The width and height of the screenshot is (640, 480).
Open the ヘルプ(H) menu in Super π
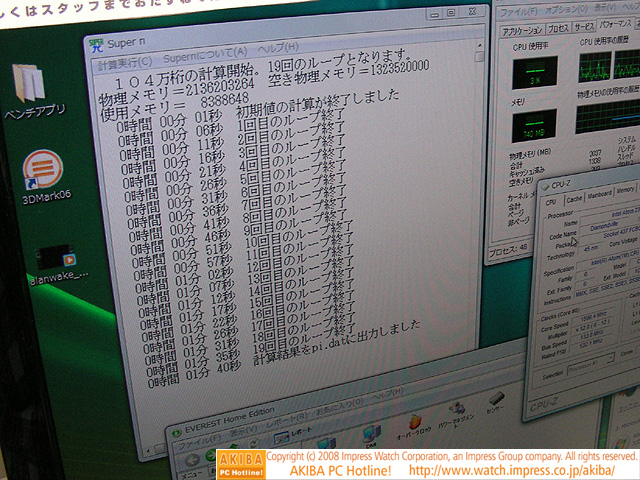tap(277, 47)
